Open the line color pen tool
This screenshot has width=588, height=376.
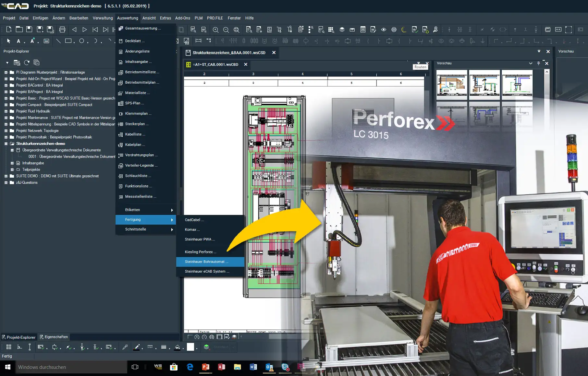pyautogui.click(x=137, y=347)
